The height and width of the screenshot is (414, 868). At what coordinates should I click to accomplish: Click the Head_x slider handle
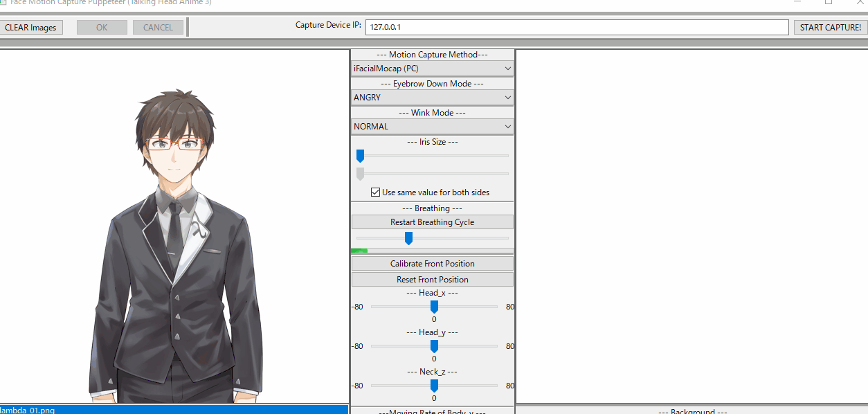click(x=434, y=307)
